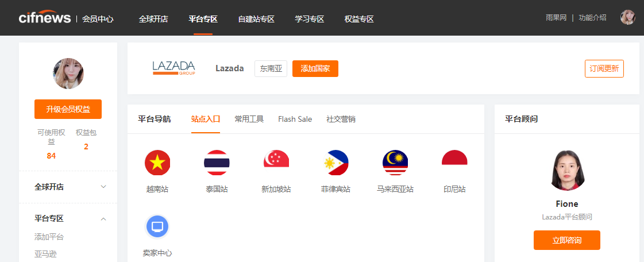The width and height of the screenshot is (644, 262).
Task: Switch to the Flash Sale tab
Action: click(x=295, y=119)
